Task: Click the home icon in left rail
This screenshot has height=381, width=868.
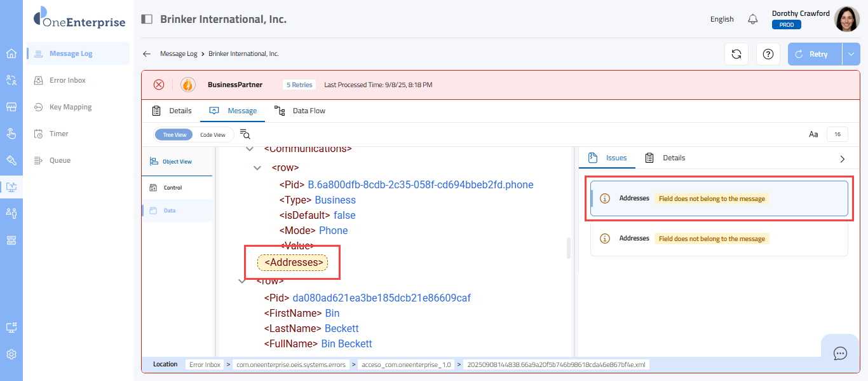Action: [11, 53]
